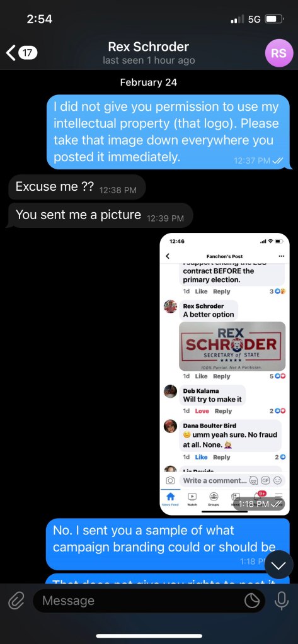Tap the scroll-to-bottom chevron button
This screenshot has width=298, height=644.
point(278,565)
